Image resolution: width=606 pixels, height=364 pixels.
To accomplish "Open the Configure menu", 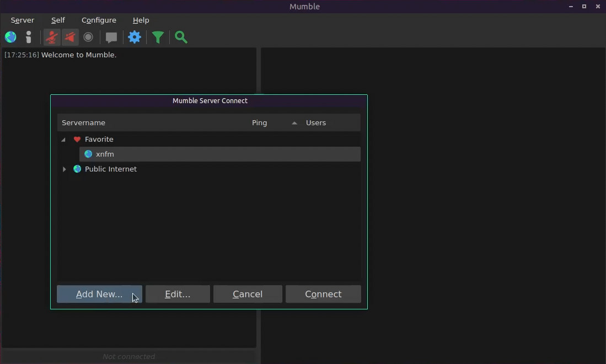I will 99,20.
